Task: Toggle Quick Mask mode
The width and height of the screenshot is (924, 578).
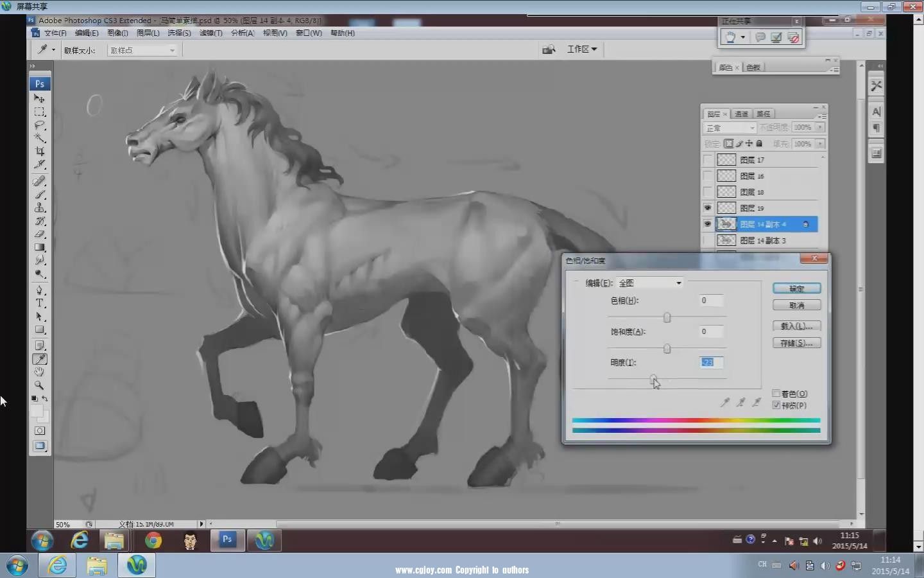Action: pyautogui.click(x=39, y=431)
